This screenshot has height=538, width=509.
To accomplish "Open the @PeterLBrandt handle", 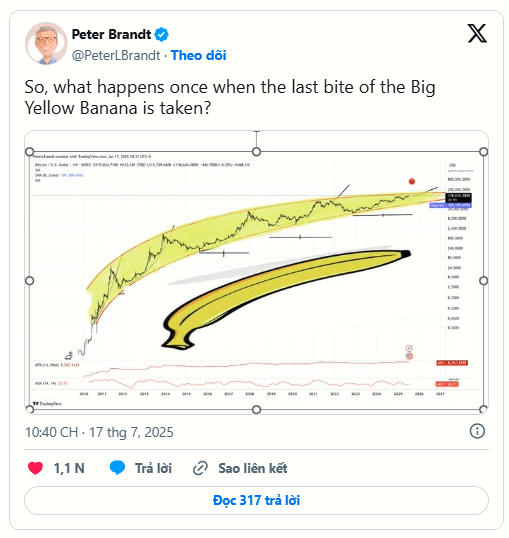I will pos(116,56).
